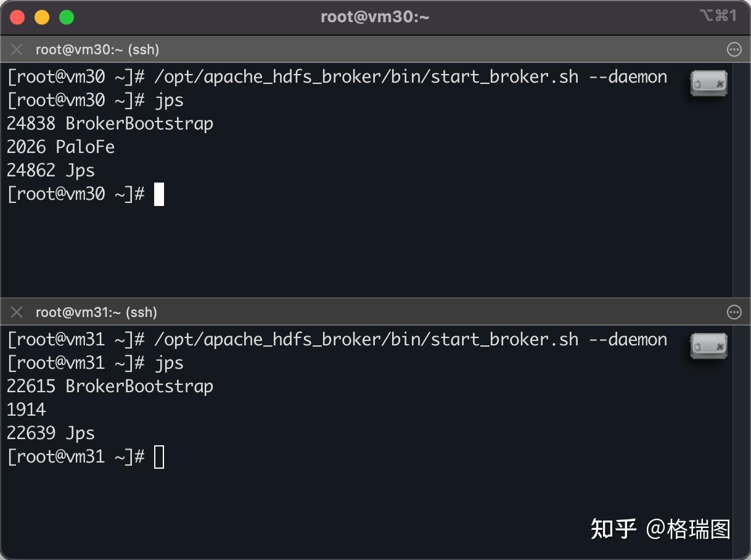Click the 24838 BrokerBootstrap output line
This screenshot has height=560, width=751.
point(110,123)
